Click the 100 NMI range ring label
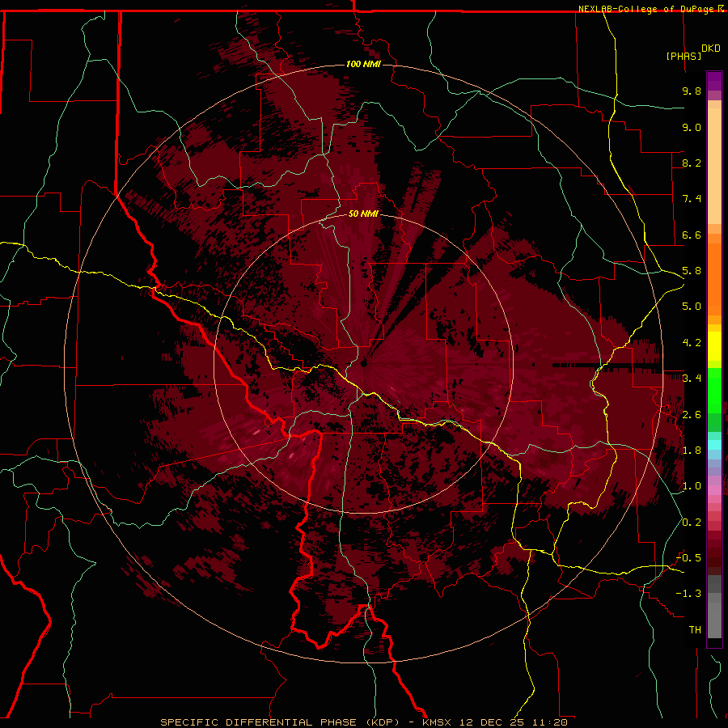Viewport: 728px width, 728px height. point(363,64)
